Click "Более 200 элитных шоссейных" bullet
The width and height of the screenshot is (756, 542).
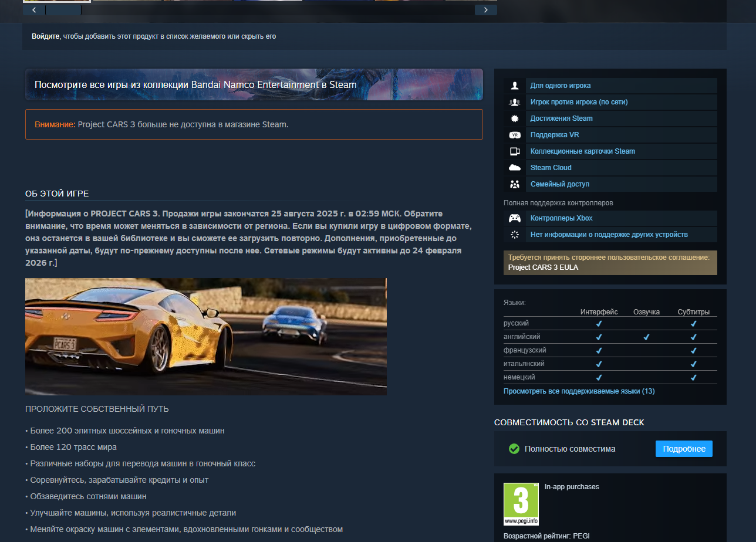(125, 431)
